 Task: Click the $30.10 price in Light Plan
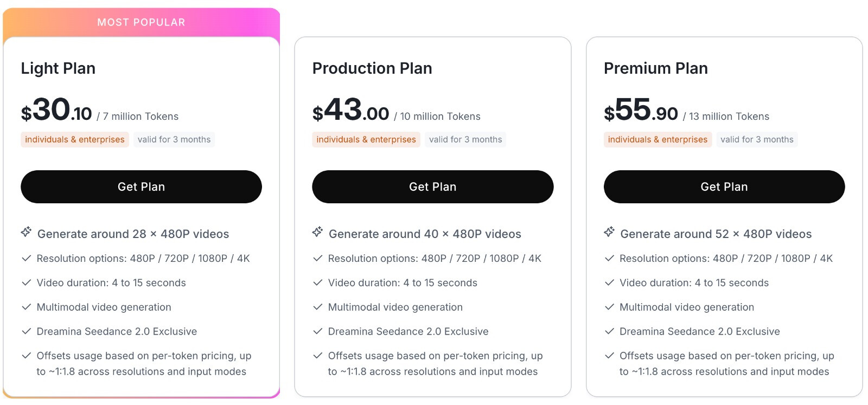56,110
